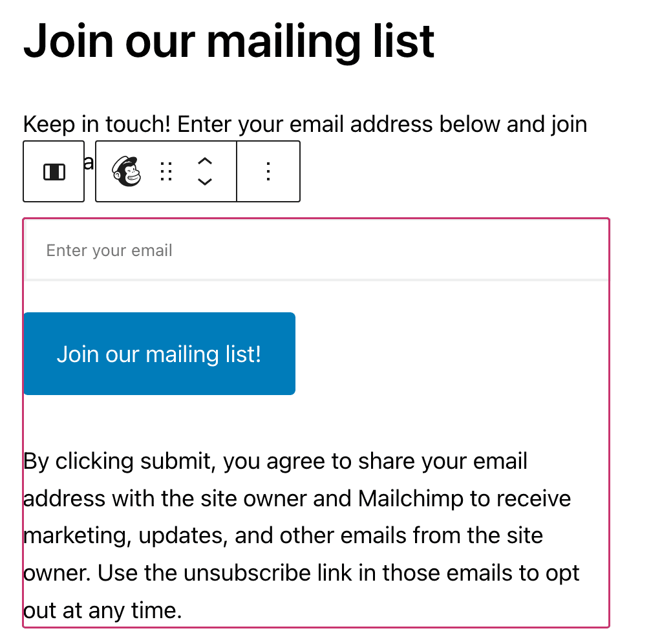Click the word 'marketing,' in the disclaimer
The width and height of the screenshot is (662, 644).
[69, 536]
